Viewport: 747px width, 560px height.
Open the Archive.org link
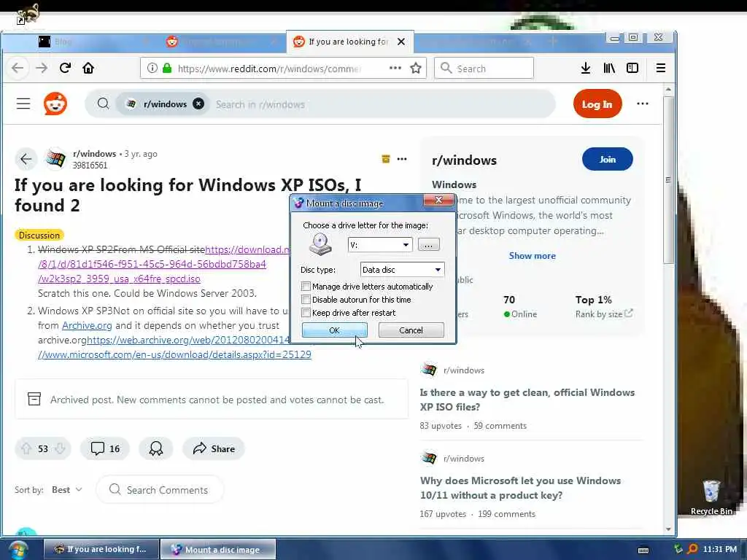(x=87, y=326)
